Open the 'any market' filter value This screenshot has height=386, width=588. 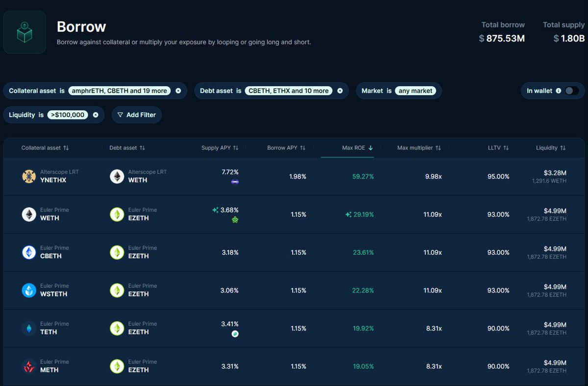[x=416, y=91]
